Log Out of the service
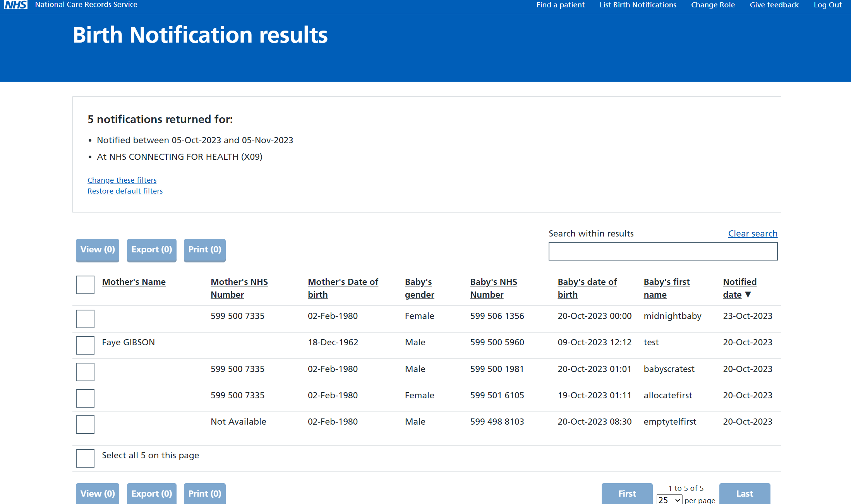Screen dimensions: 851x504 (x=827, y=5)
